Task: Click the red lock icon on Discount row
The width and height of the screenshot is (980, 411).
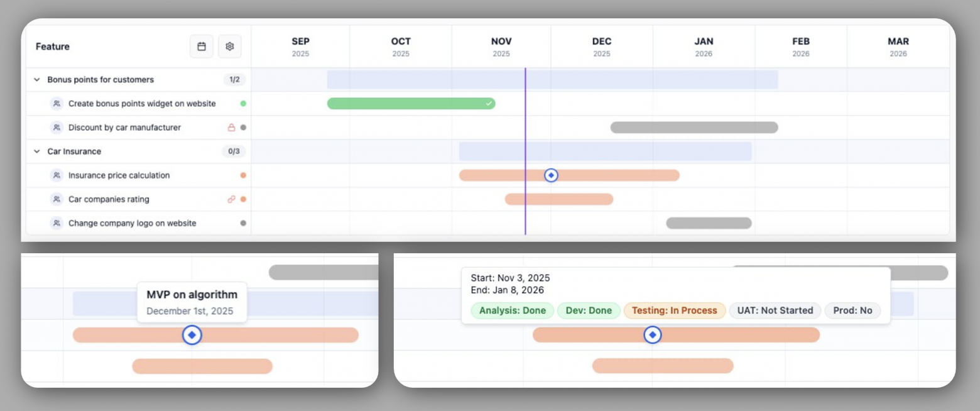Action: 231,128
